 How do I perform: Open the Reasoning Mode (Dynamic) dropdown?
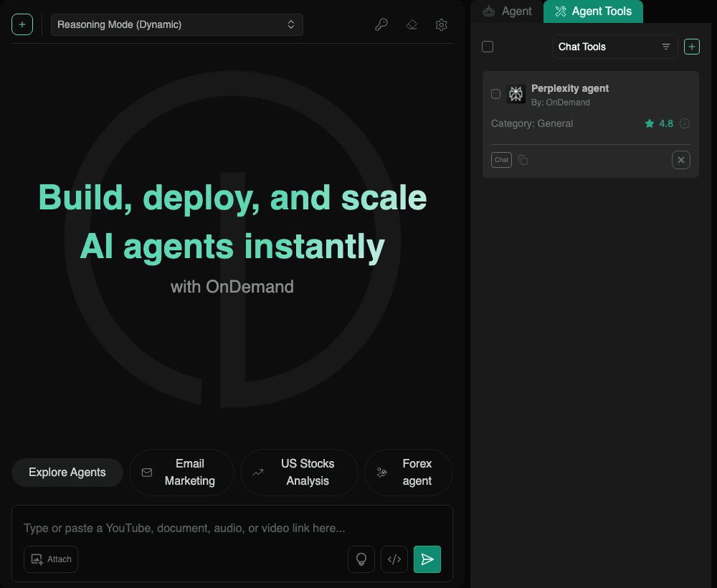(x=177, y=24)
